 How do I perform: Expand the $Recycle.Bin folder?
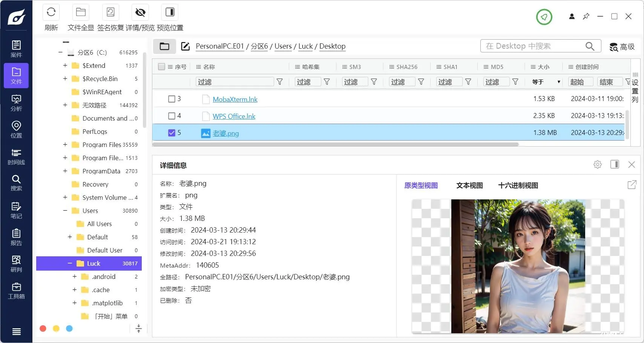coord(65,79)
